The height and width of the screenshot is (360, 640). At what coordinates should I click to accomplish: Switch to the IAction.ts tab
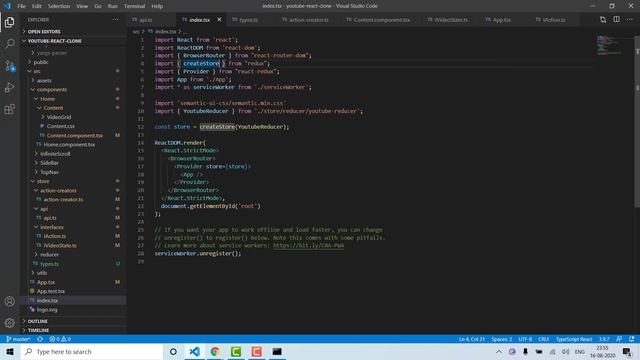click(x=554, y=20)
